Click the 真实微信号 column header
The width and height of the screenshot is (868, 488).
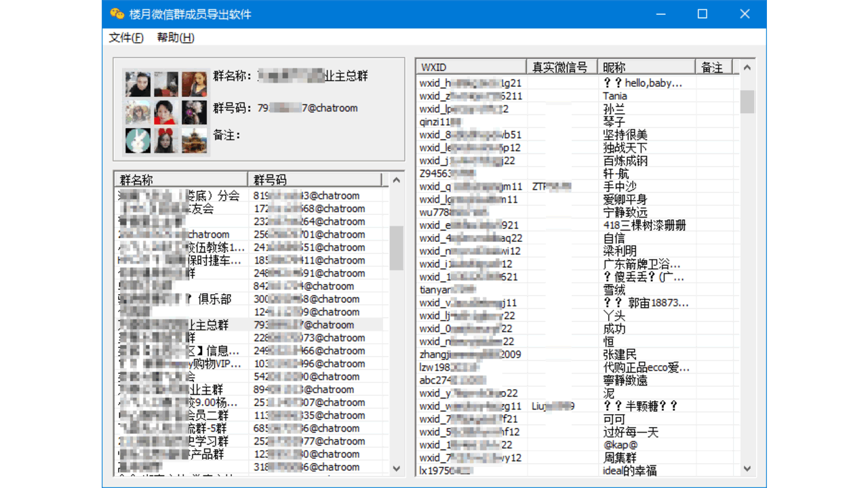pos(560,66)
